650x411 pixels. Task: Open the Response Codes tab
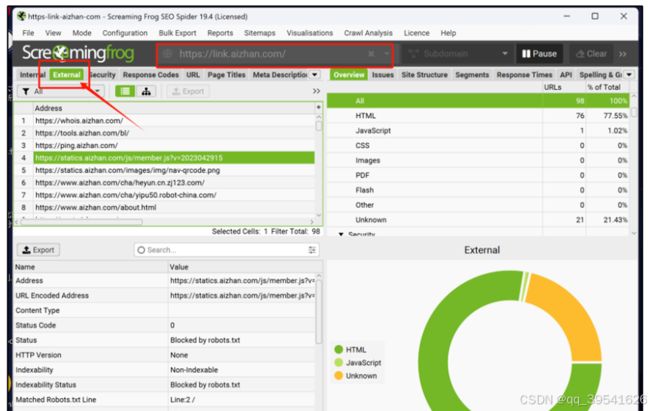coord(150,75)
